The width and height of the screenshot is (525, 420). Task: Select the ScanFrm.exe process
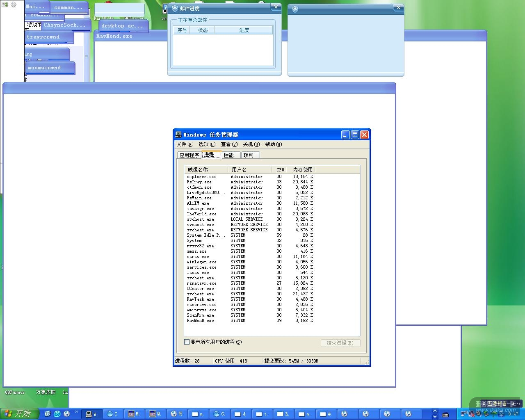250,315
